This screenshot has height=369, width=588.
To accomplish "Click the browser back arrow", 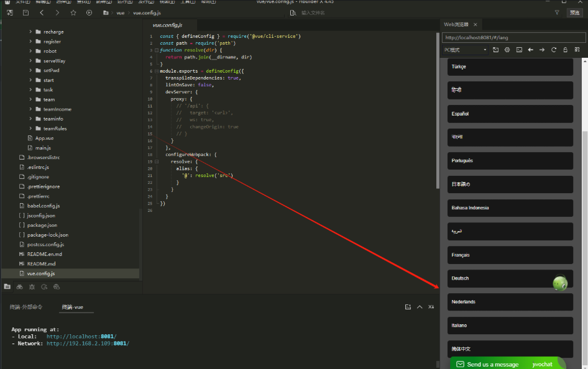I will click(x=531, y=50).
